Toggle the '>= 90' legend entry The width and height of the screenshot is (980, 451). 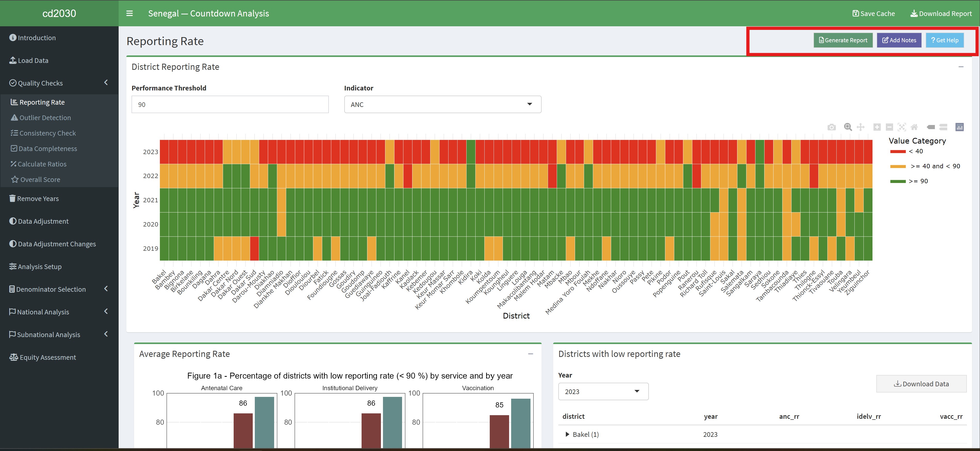[918, 181]
